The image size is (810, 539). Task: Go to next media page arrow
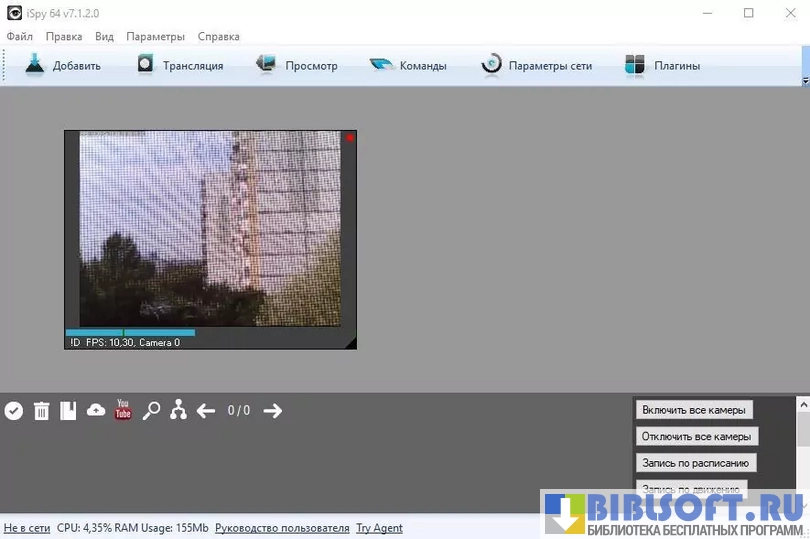point(272,410)
